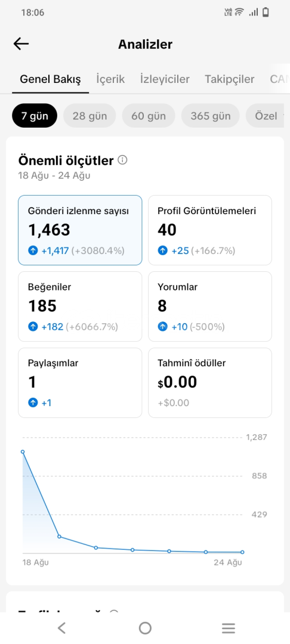Open the Özel custom range dropdown

pyautogui.click(x=266, y=116)
